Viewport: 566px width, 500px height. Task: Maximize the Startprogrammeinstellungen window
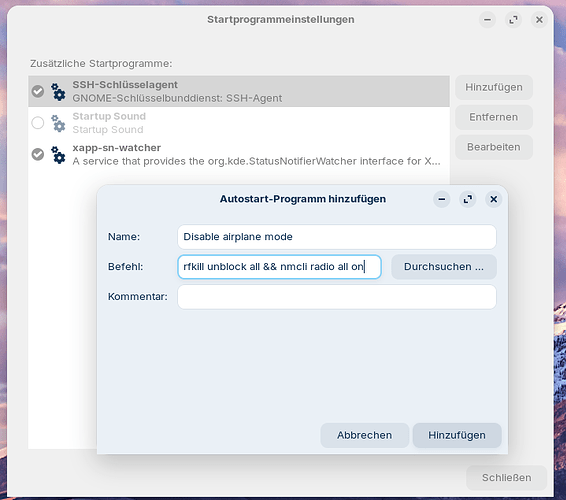[513, 20]
